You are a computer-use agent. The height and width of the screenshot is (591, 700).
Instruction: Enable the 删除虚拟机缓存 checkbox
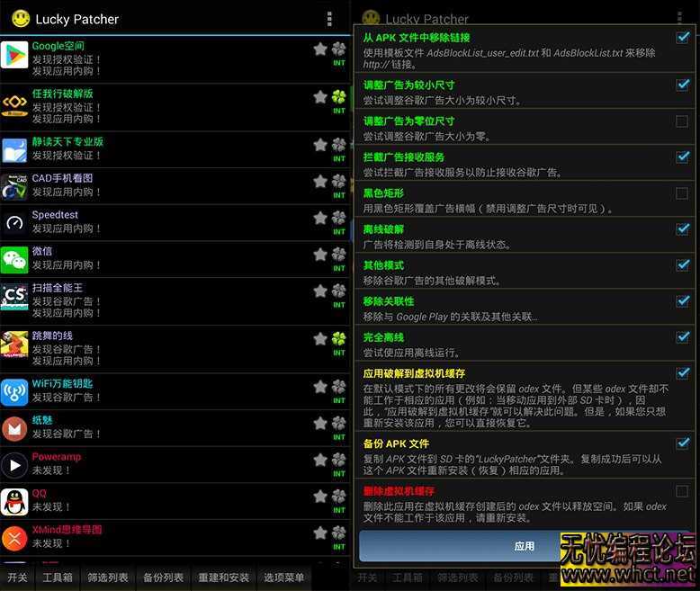pos(682,491)
